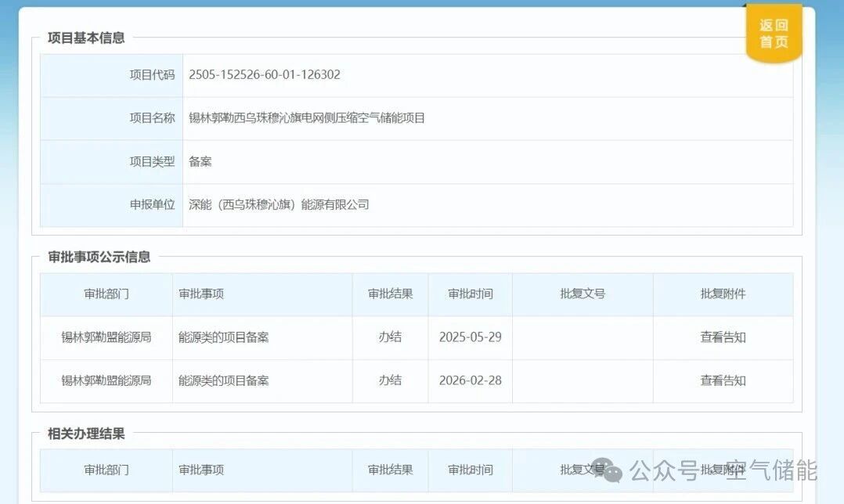Open 查看告知 for the 2026-02-28 approval
Viewport: 844px width, 504px height.
tap(723, 380)
